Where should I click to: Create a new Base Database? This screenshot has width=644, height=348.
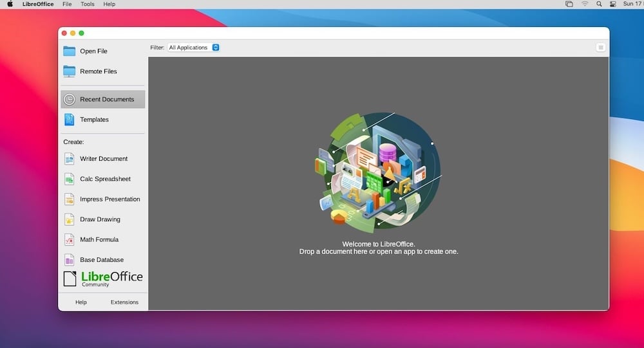pos(102,260)
